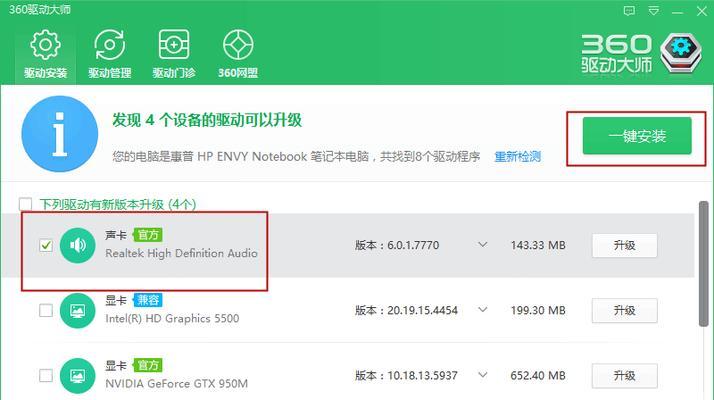
Task: Click the version text 版本：6.0.1.7770
Action: click(x=397, y=246)
